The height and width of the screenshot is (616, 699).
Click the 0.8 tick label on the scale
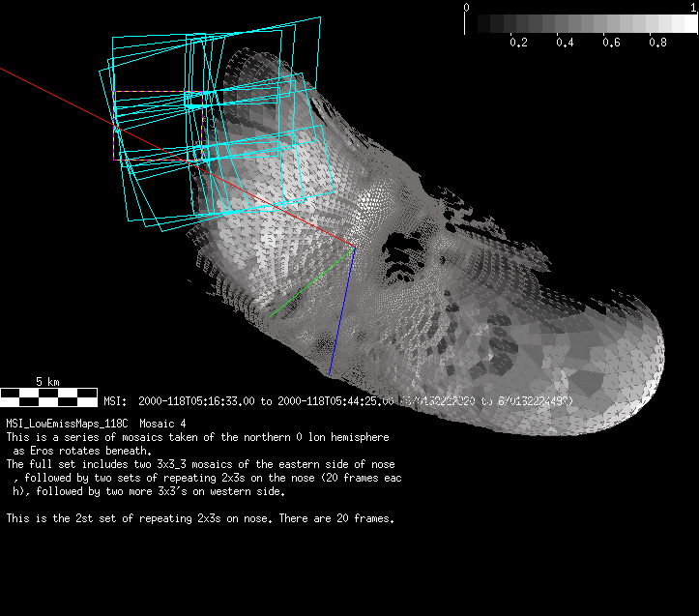coord(657,43)
